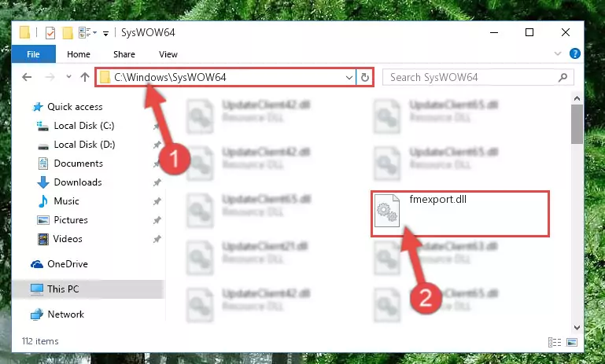Open address bar history dropdown

(x=349, y=78)
